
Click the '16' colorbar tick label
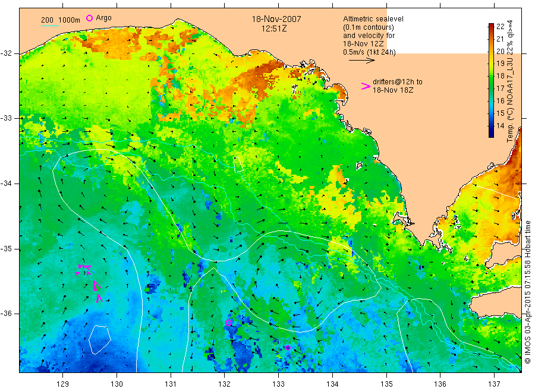(500, 100)
